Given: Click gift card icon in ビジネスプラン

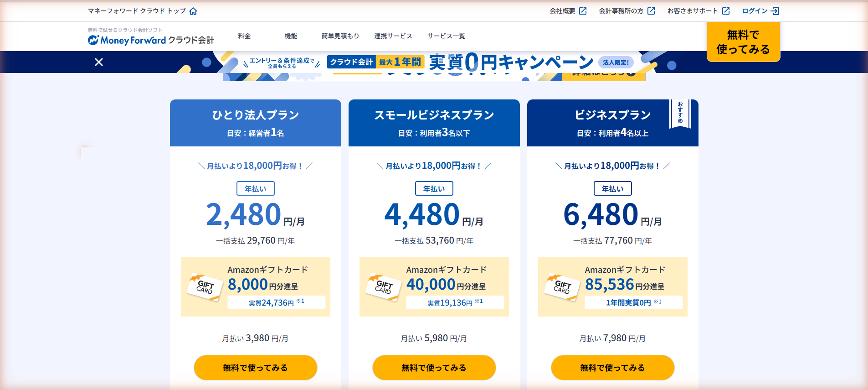Looking at the screenshot, I should tap(562, 287).
